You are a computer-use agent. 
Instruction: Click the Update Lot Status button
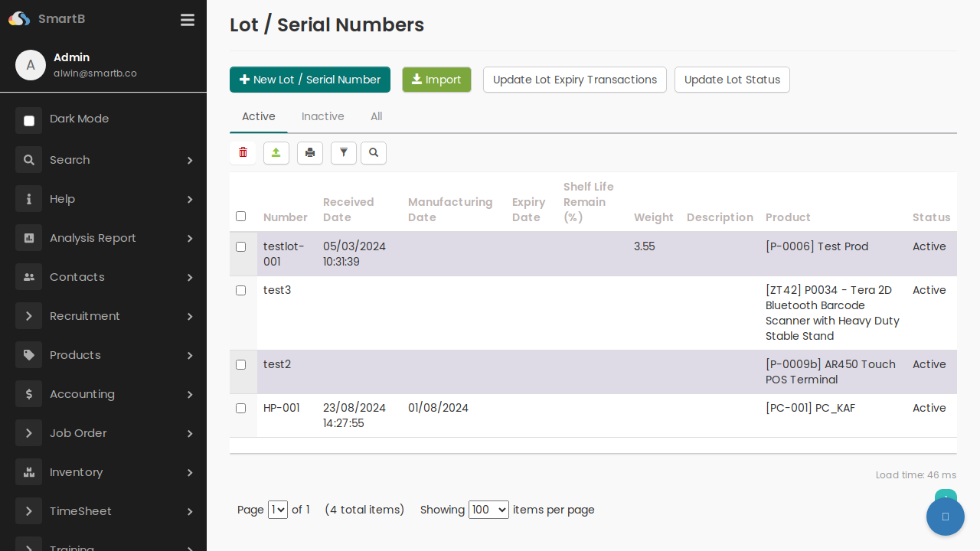click(x=732, y=80)
